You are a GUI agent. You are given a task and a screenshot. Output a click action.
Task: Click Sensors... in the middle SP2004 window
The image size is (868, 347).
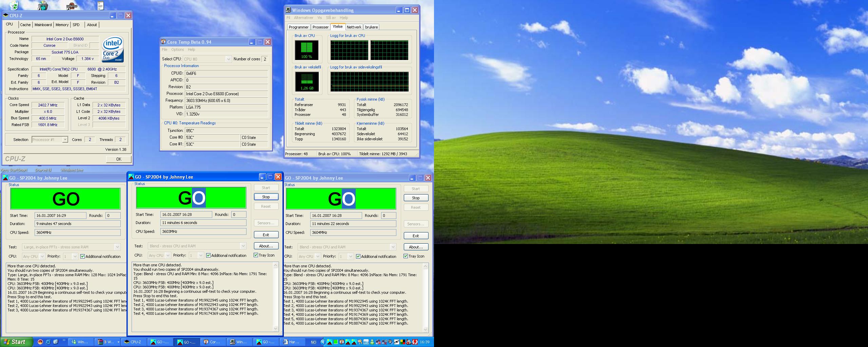pos(266,223)
